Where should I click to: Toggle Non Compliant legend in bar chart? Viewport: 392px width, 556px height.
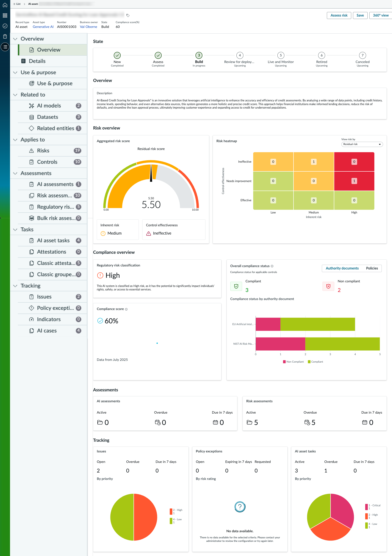pos(293,362)
